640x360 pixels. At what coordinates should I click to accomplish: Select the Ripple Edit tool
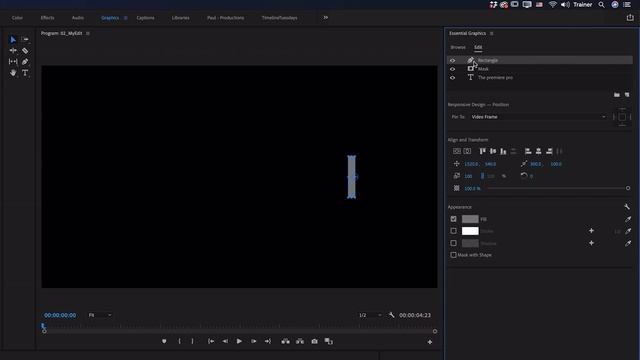[13, 51]
